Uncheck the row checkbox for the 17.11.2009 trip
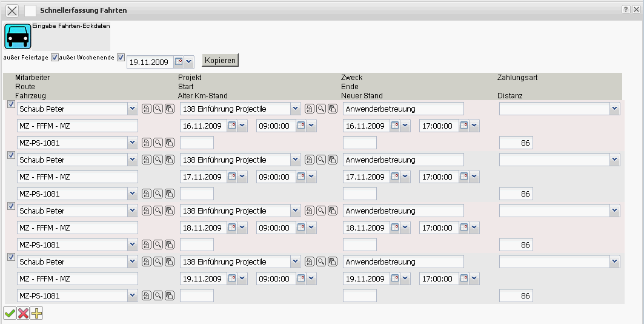This screenshot has height=324, width=644. (x=10, y=155)
